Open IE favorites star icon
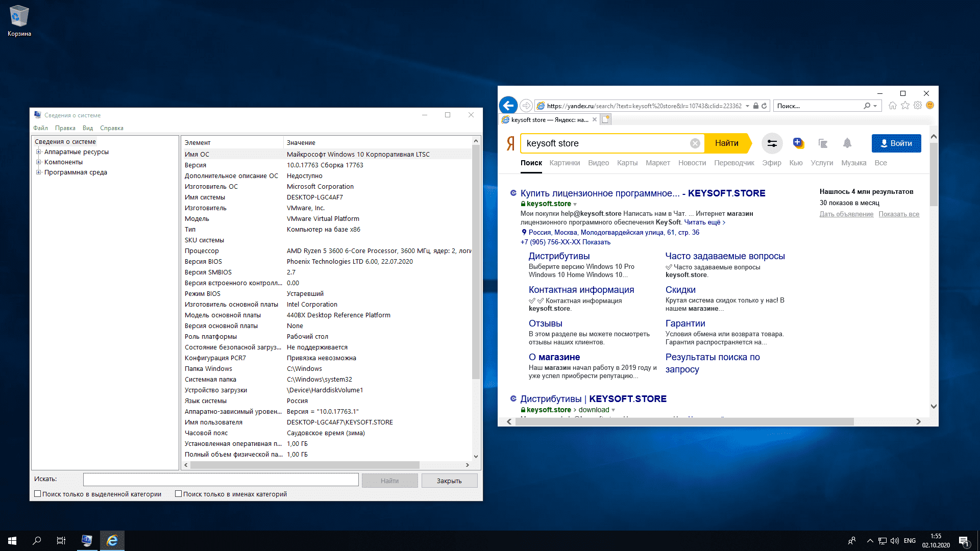Viewport: 980px width, 551px height. click(905, 105)
